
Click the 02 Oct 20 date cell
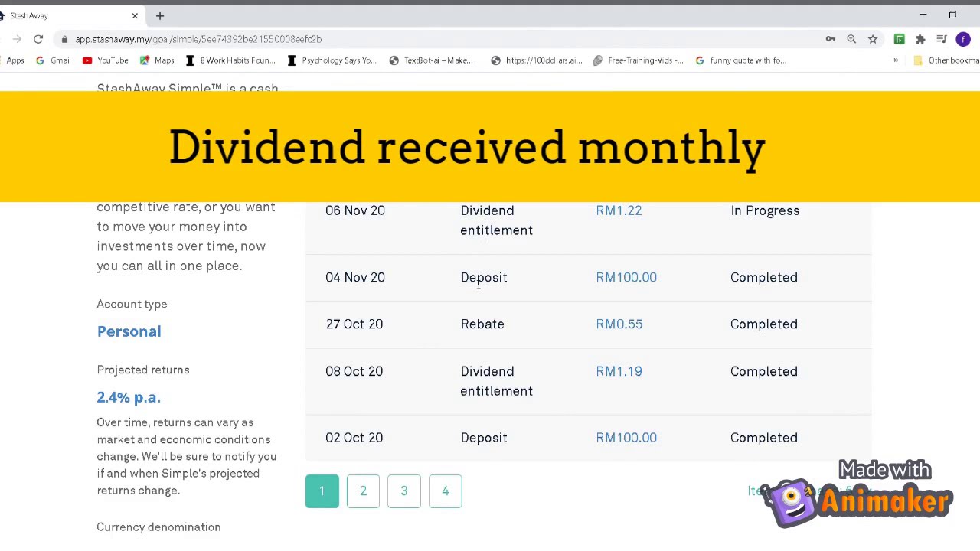click(354, 438)
